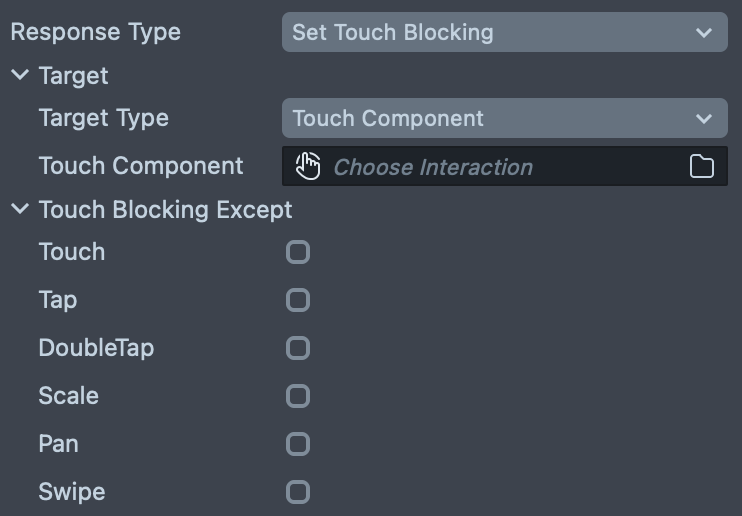Click the Swipe label
Screen dimensions: 742x516
pyautogui.click(x=71, y=492)
